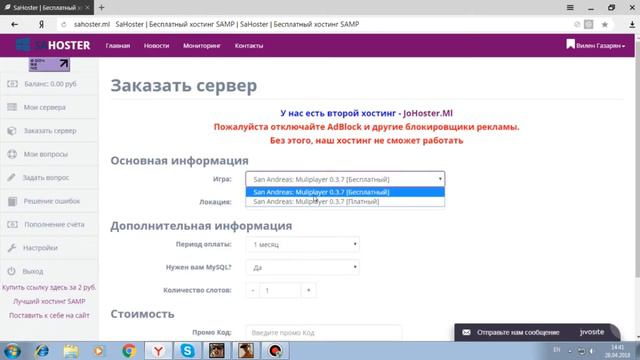Open Skype from taskbar

(x=187, y=351)
